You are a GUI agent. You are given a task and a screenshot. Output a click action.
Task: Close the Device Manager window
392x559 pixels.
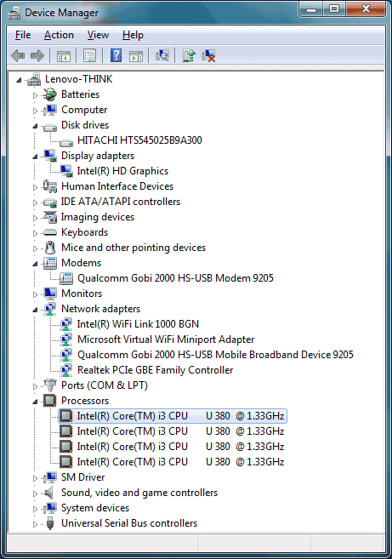pyautogui.click(x=366, y=9)
